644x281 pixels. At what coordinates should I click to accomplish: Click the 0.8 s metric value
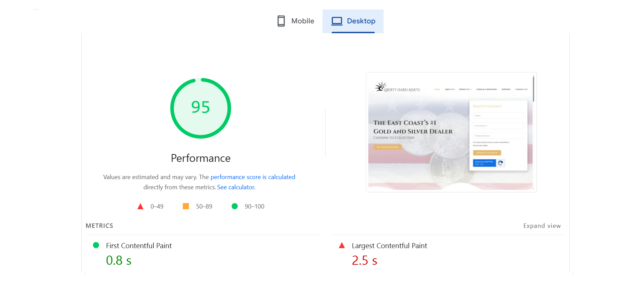[x=119, y=260]
